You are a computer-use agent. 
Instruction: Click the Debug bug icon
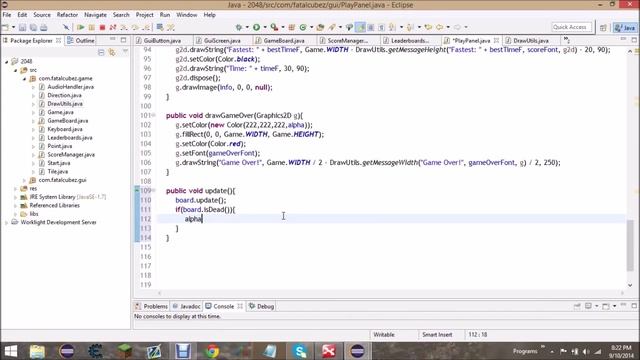coord(239,27)
